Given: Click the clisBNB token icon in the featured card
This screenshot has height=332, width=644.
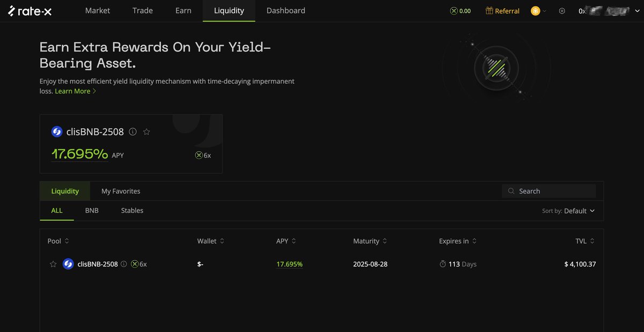Looking at the screenshot, I should (57, 132).
